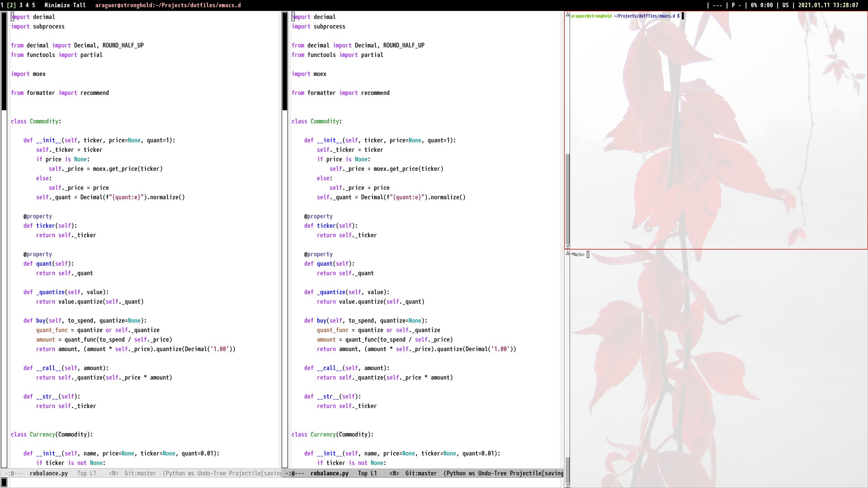The image size is (868, 488).
Task: Click the top terminal shell prompt
Action: 625,16
